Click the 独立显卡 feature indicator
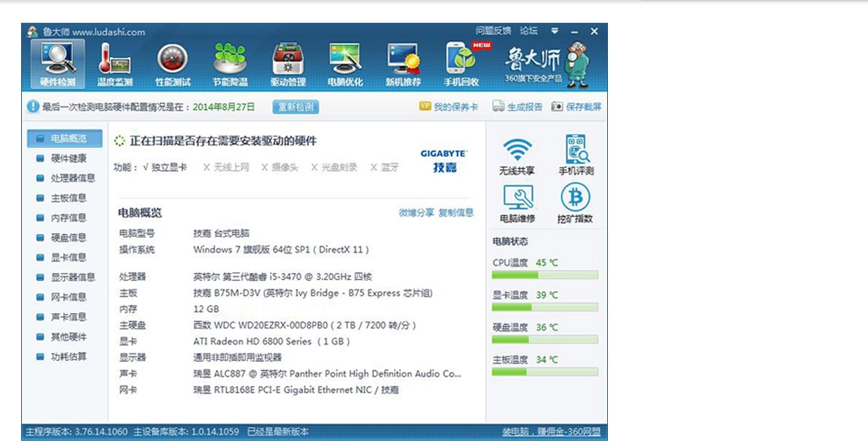The width and height of the screenshot is (868, 444). 164,168
